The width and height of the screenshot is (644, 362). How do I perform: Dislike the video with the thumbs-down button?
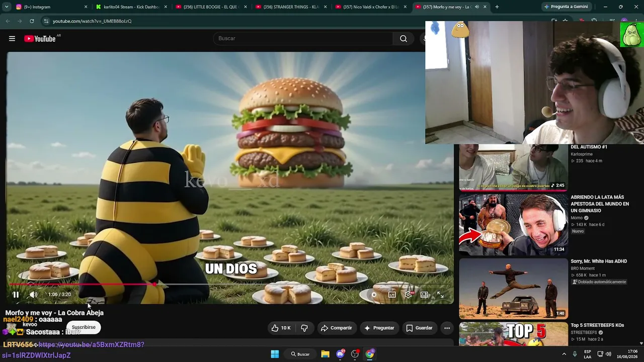point(304,328)
